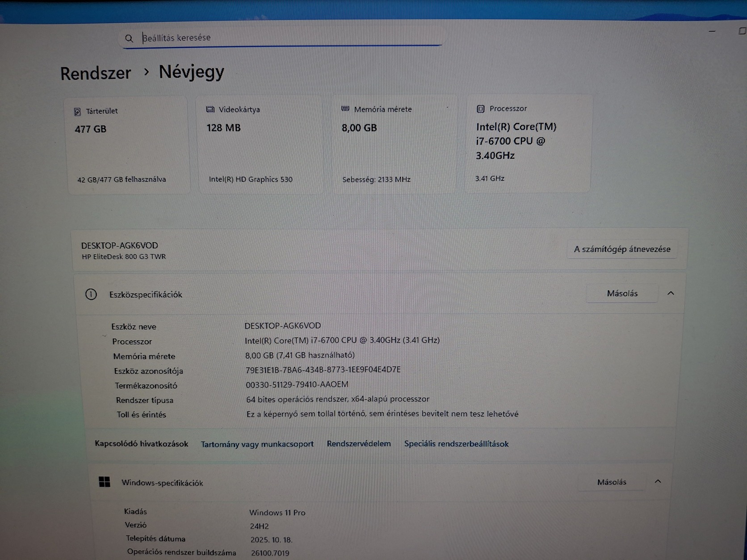Screen dimensions: 747x560
Task: Open the Videokártya 128 MB card
Action: (260, 145)
